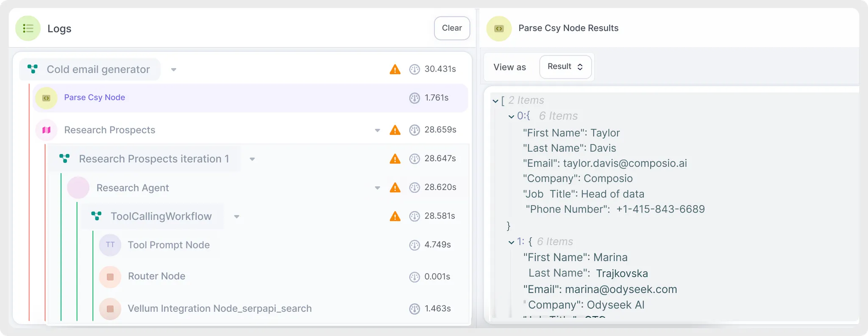Click the Last Name Trajkovska line
Viewport: 868px width, 336px height.
pos(588,273)
